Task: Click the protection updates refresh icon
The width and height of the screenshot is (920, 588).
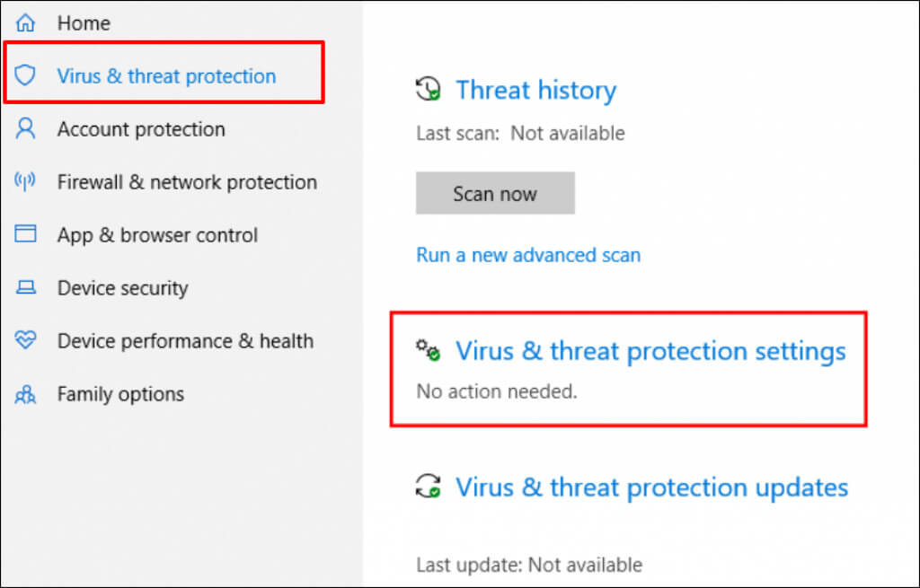Action: pos(428,487)
